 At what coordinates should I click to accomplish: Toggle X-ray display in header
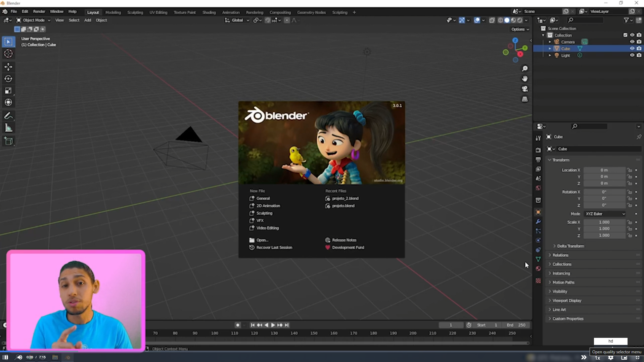pyautogui.click(x=492, y=20)
